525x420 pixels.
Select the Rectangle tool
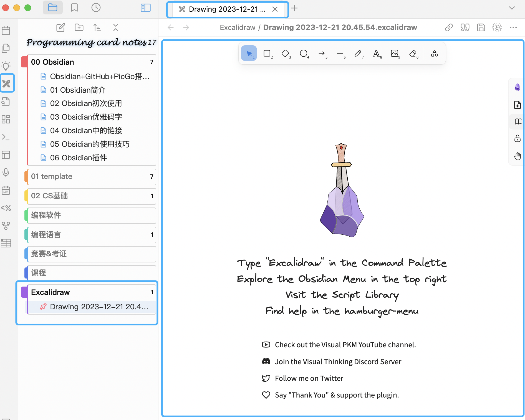tap(267, 53)
